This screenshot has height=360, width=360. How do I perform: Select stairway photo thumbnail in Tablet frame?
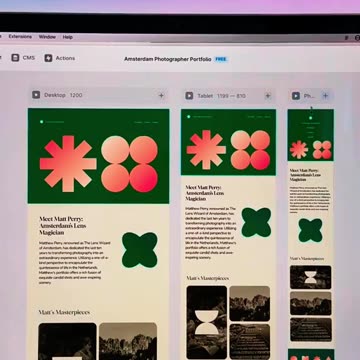(x=250, y=341)
